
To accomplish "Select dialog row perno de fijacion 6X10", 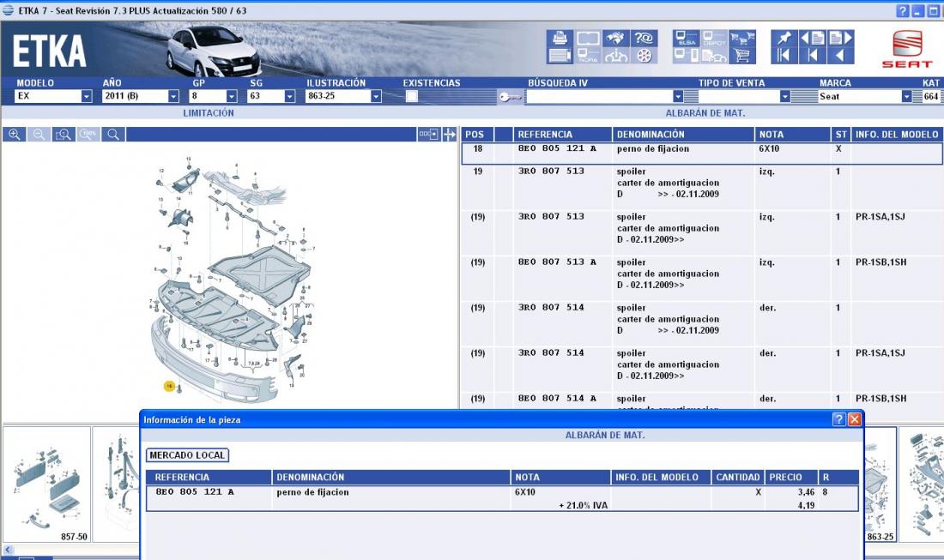I will (x=502, y=498).
